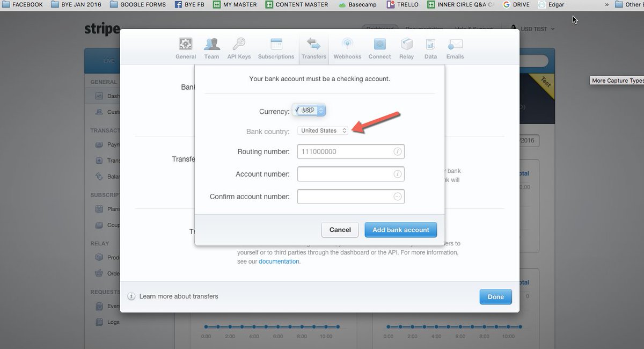
Task: Open the FACEBOOK bookmark folder
Action: coord(24,4)
